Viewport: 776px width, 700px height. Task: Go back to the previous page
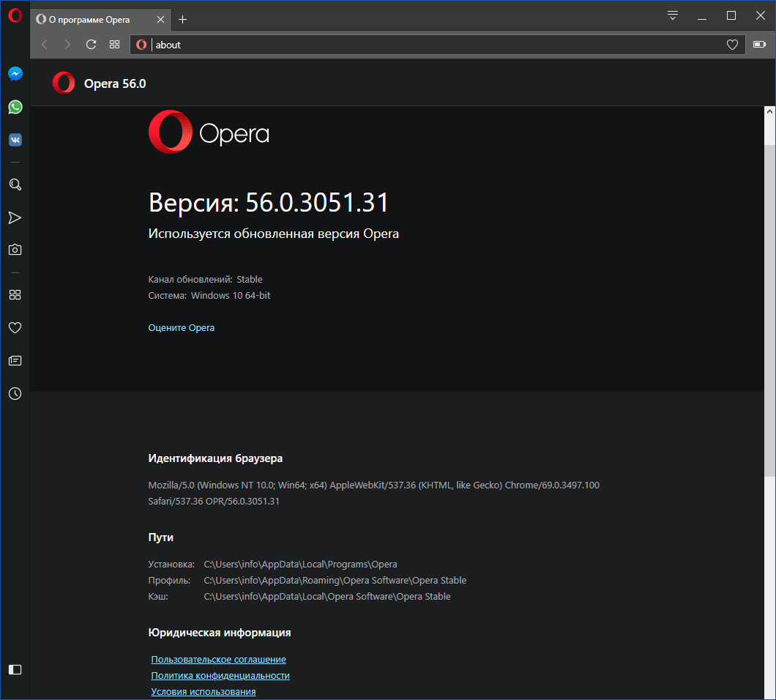coord(45,45)
